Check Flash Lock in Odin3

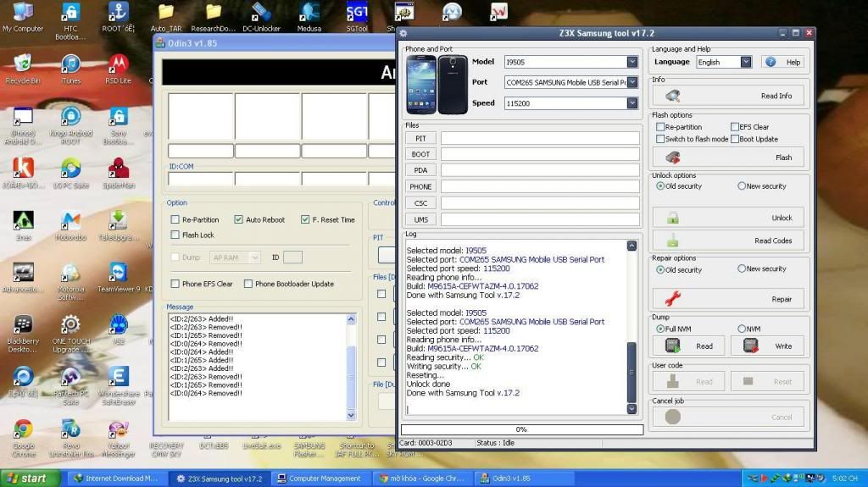click(175, 235)
